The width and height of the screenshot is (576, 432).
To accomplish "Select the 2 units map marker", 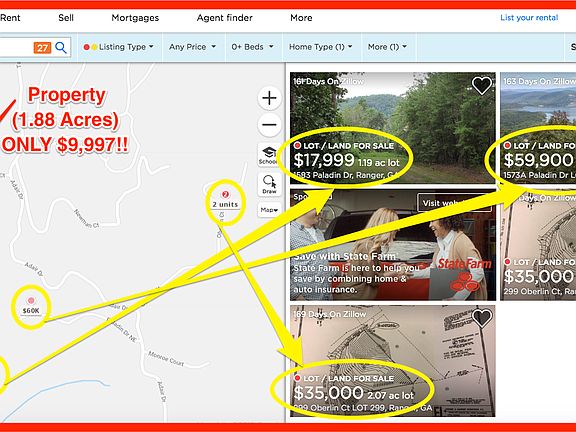I will (x=225, y=201).
